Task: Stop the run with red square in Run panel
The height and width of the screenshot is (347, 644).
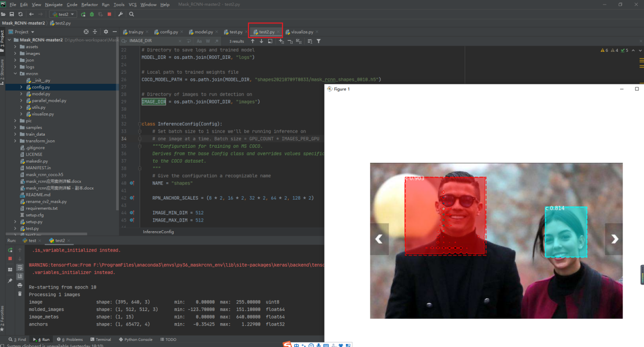Action: (x=10, y=258)
